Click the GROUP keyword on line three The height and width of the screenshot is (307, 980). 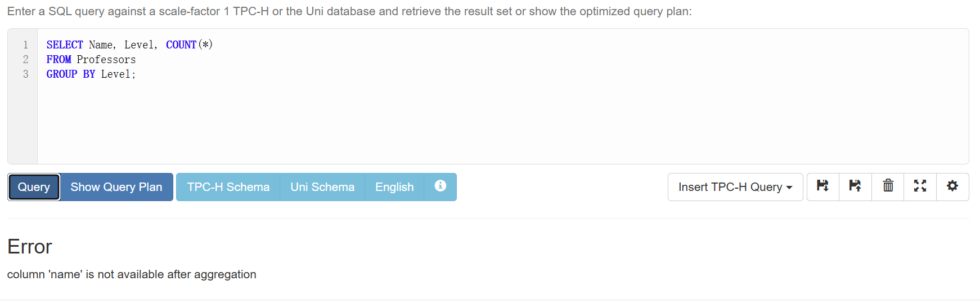tap(62, 74)
